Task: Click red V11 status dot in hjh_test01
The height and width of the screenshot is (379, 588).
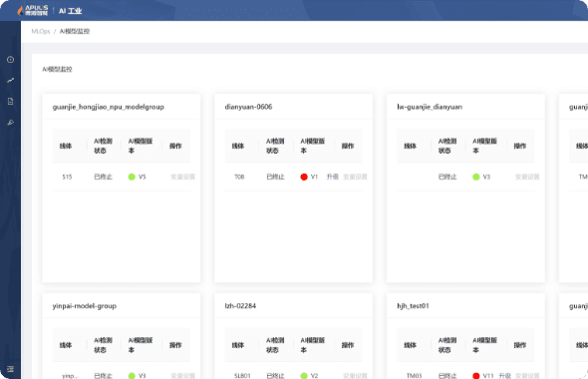Action: [x=475, y=376]
